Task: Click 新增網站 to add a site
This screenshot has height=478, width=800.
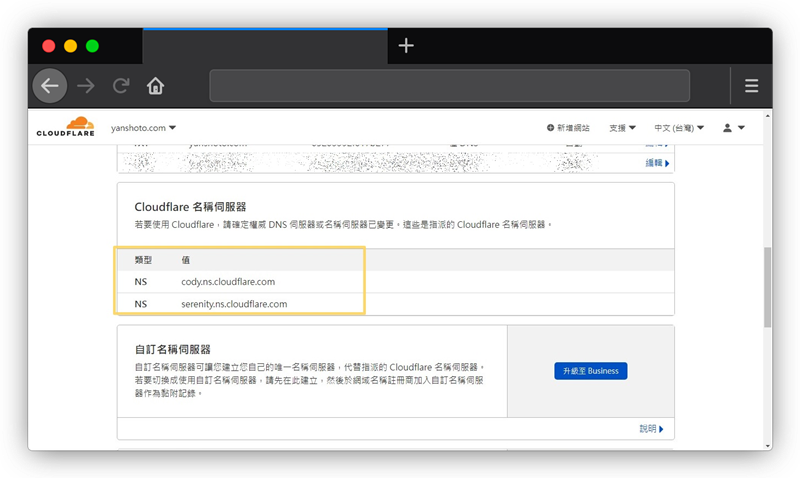Action: 568,128
